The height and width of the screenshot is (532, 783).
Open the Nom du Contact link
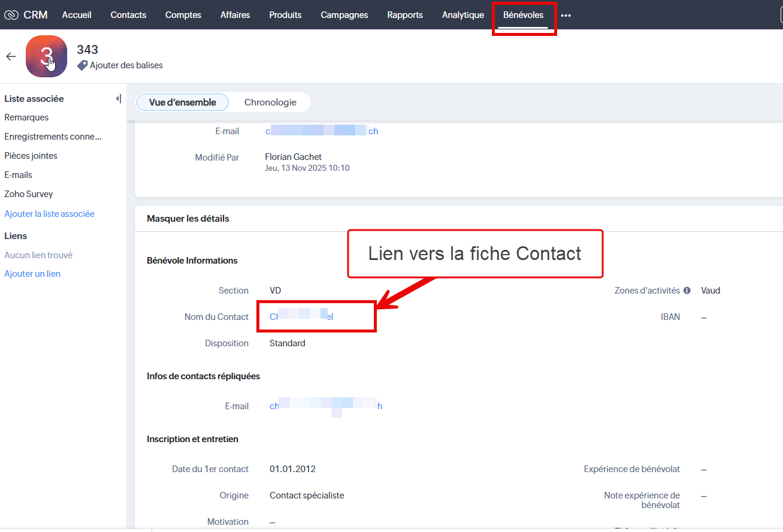pyautogui.click(x=301, y=316)
